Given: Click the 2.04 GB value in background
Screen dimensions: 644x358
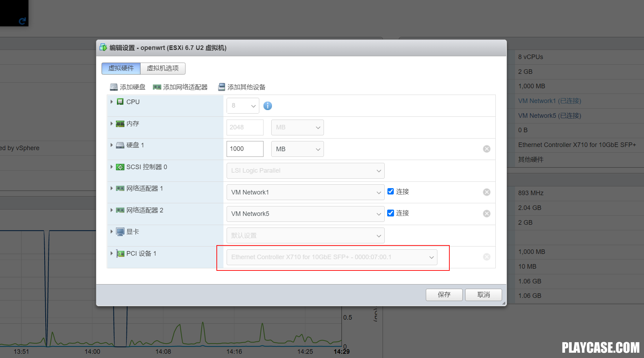Looking at the screenshot, I should (x=529, y=208).
